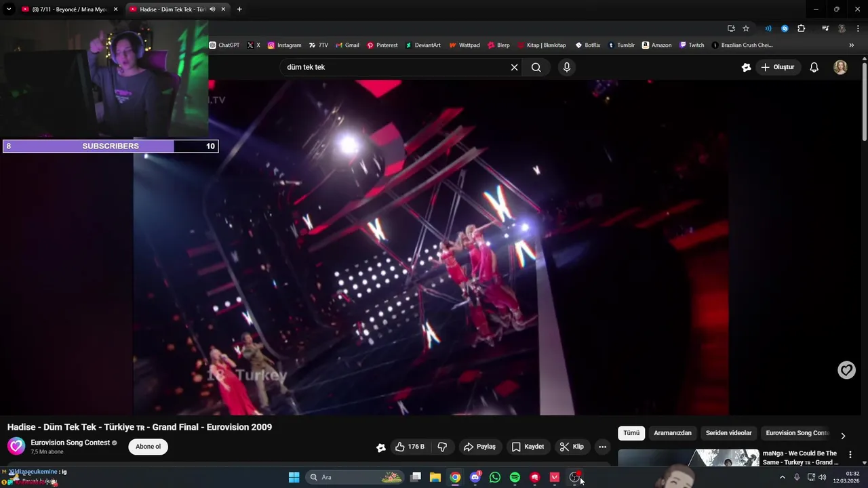Image resolution: width=868 pixels, height=488 pixels.
Task: Click the Oluştur create button
Action: [778, 67]
